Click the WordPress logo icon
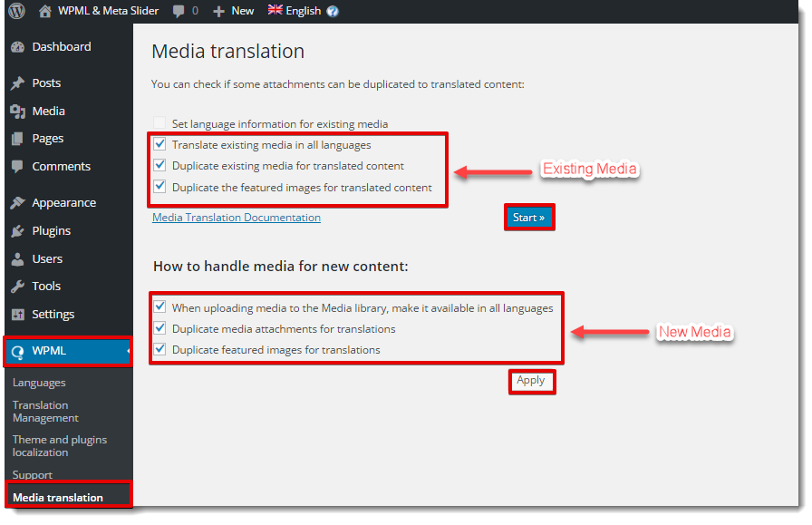Image resolution: width=812 pixels, height=525 pixels. coord(16,11)
